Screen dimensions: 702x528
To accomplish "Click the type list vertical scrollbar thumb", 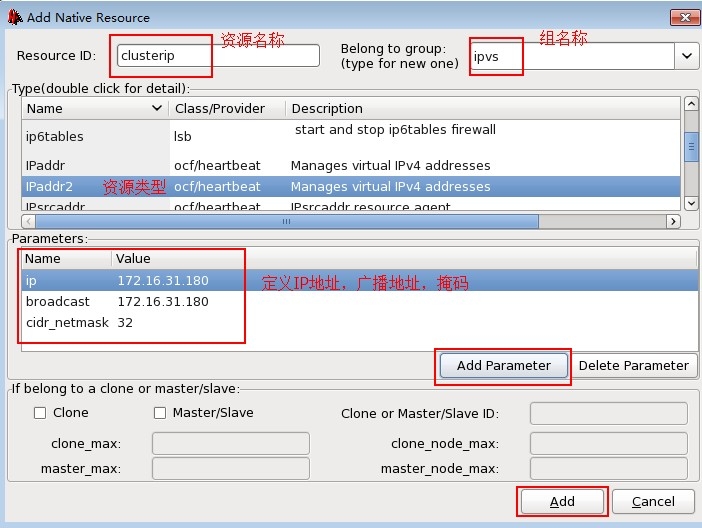I will click(691, 146).
